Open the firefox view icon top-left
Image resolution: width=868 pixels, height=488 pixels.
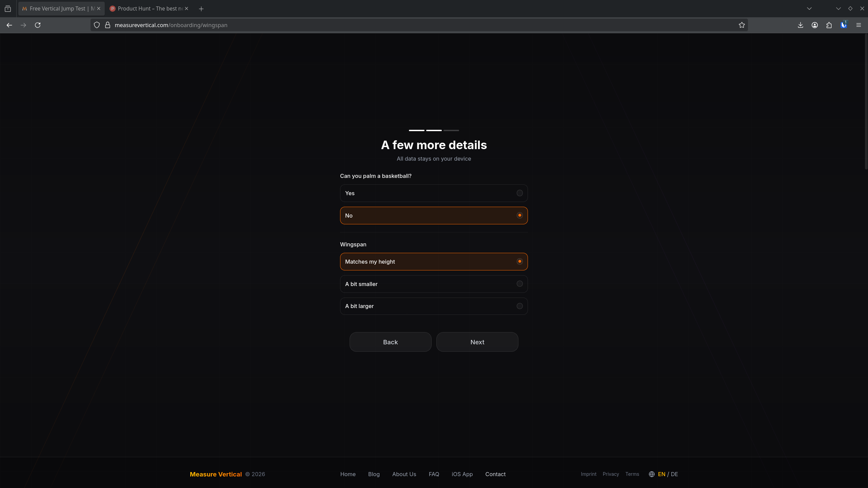tap(8, 8)
